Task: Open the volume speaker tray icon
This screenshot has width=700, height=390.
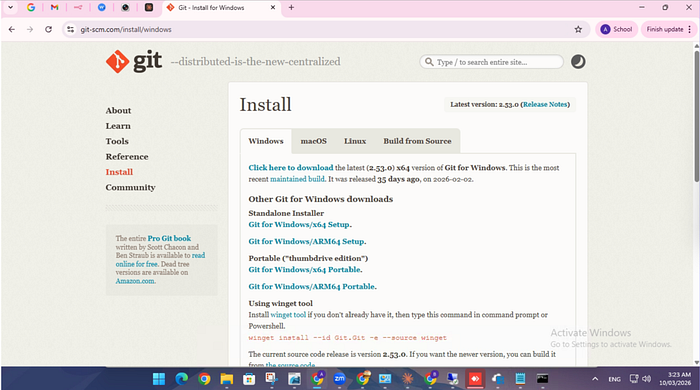Action: [646, 379]
